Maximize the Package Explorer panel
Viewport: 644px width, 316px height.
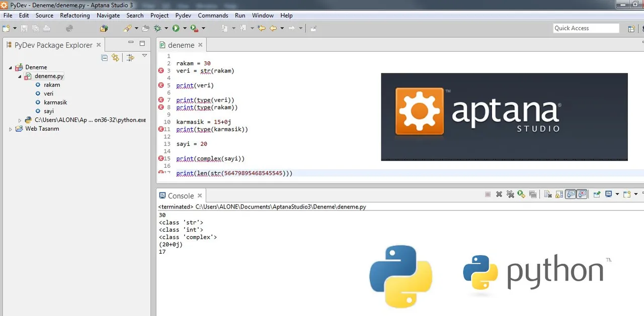pos(142,43)
